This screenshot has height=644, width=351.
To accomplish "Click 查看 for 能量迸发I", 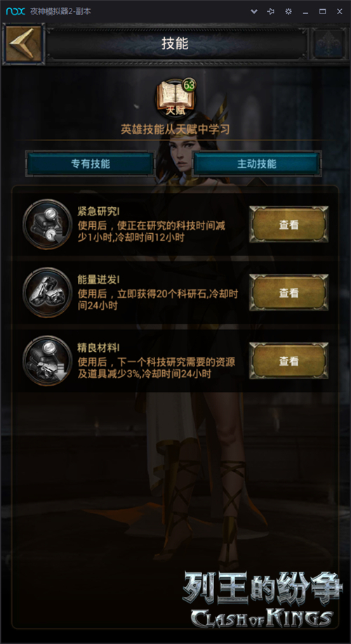I will click(x=289, y=293).
